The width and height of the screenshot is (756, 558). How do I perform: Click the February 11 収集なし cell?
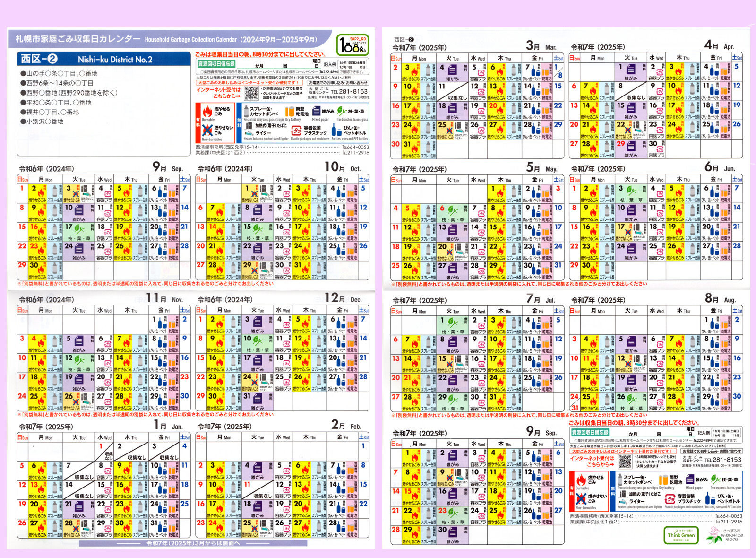tap(258, 490)
